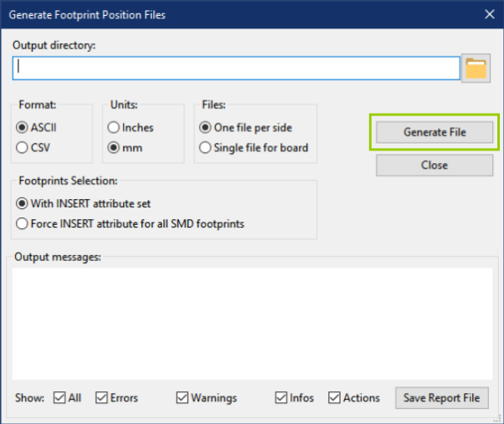Image resolution: width=504 pixels, height=424 pixels.
Task: Pick With INSERT attribute set
Action: [x=23, y=203]
